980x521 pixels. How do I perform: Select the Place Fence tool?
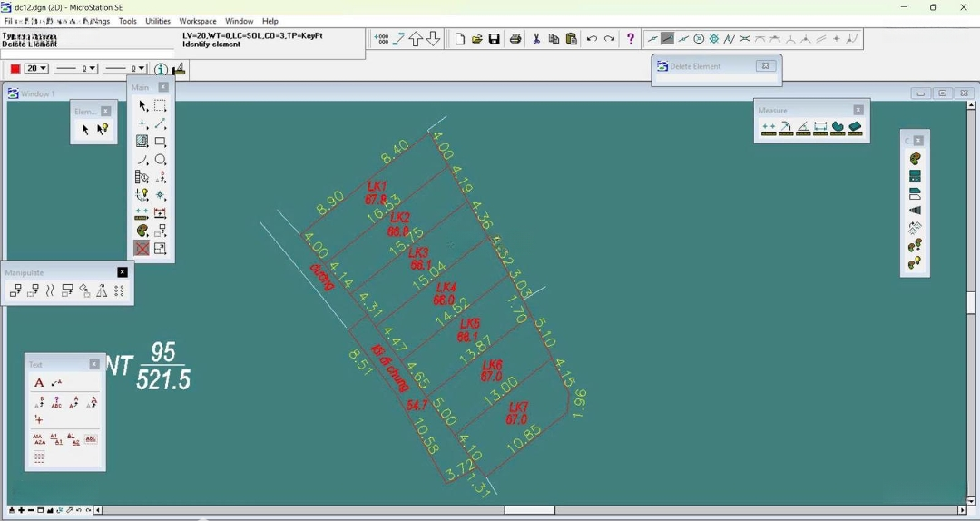161,106
